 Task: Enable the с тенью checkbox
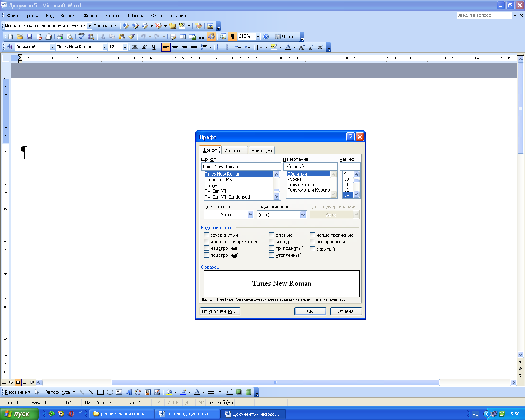pyautogui.click(x=272, y=235)
